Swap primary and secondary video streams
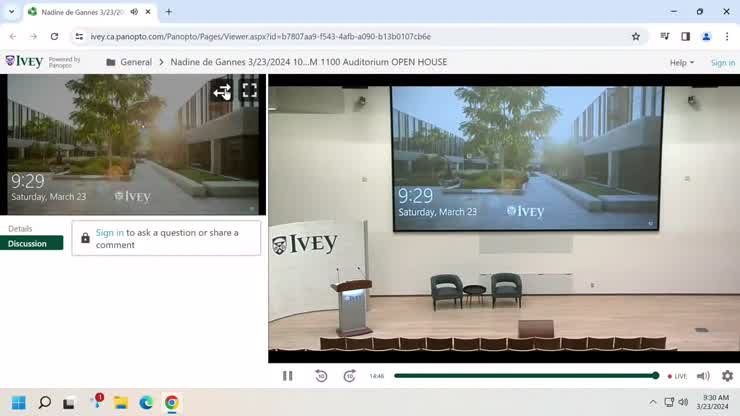The width and height of the screenshot is (740, 416). coord(222,91)
